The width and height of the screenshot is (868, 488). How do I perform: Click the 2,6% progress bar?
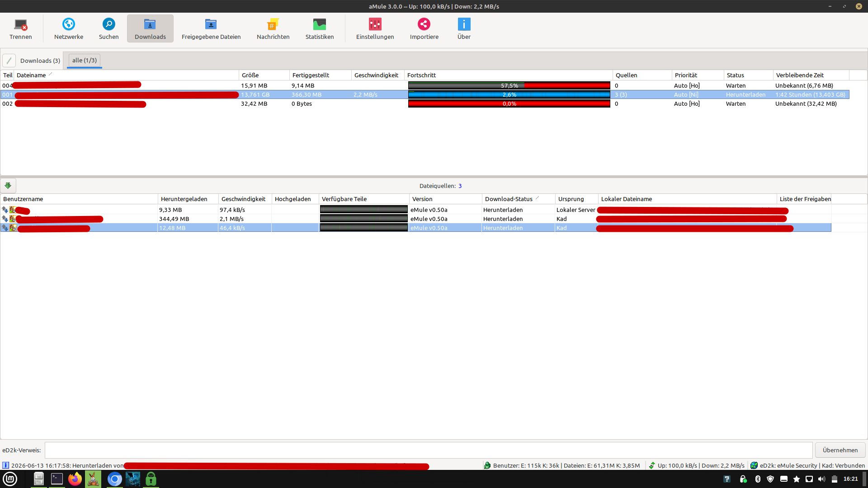(509, 94)
